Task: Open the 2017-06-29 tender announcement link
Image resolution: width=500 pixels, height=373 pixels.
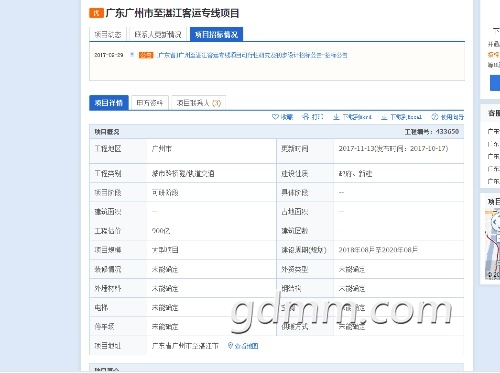Action: pyautogui.click(x=252, y=55)
